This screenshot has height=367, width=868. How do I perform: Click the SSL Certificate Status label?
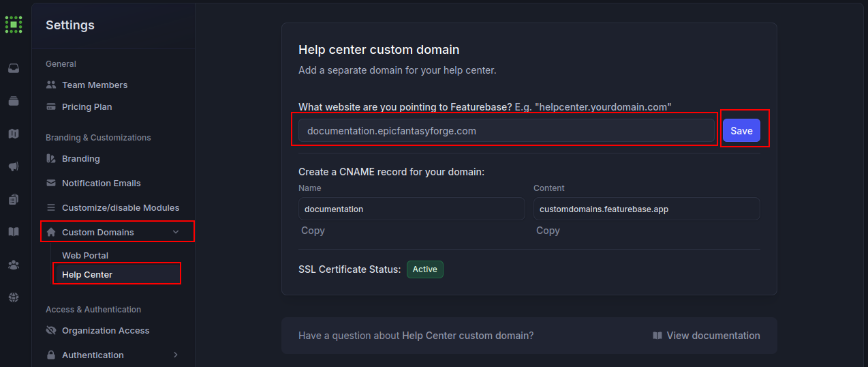350,269
